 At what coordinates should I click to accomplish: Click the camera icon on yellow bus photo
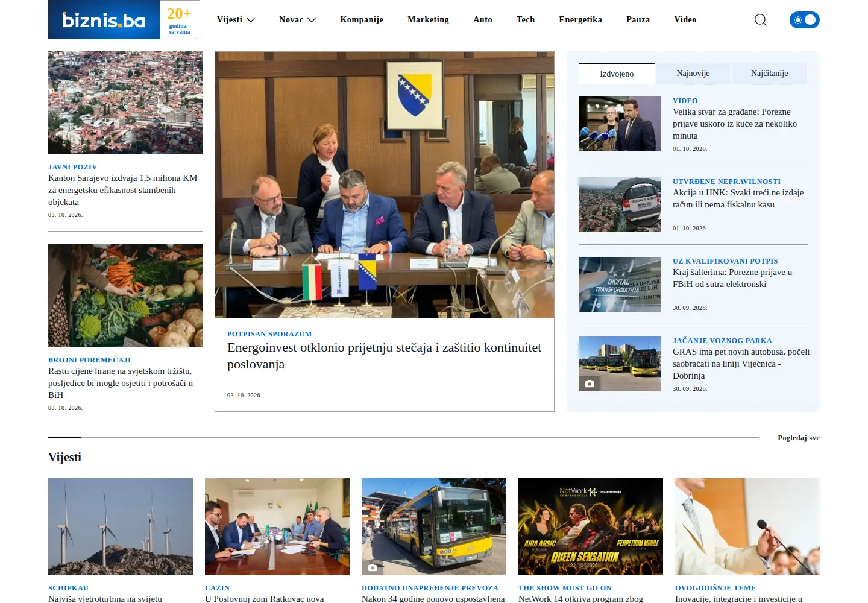coord(373,567)
